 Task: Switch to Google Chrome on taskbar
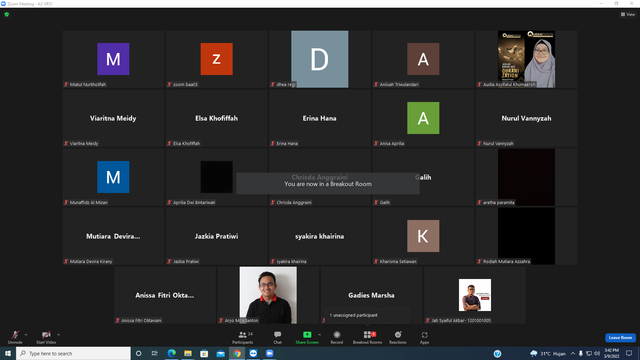[237, 353]
